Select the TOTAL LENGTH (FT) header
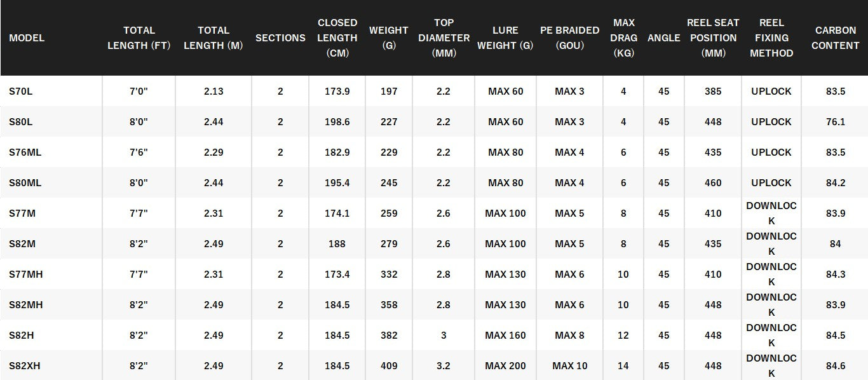Viewport: 868px width, 380px height. pyautogui.click(x=139, y=38)
